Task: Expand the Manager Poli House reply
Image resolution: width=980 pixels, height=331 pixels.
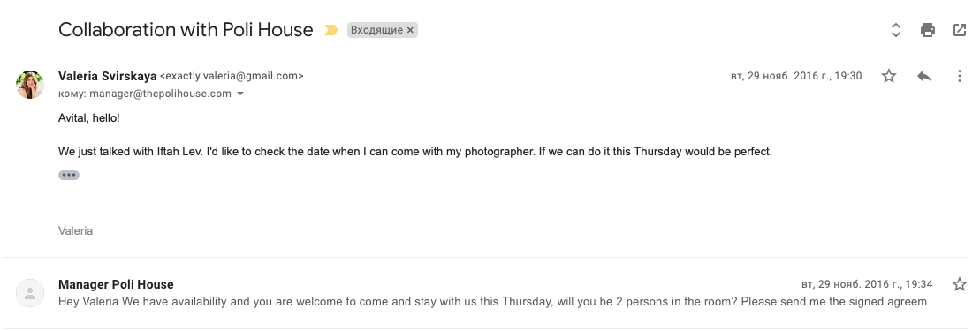Action: 490,293
